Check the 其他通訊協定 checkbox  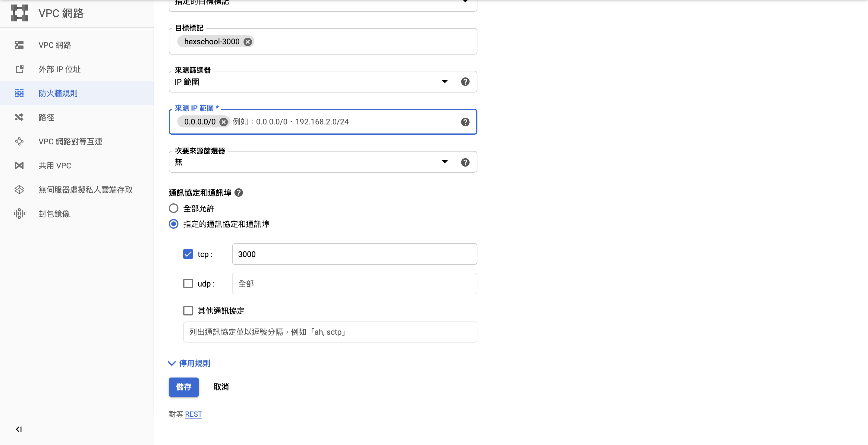tap(188, 311)
